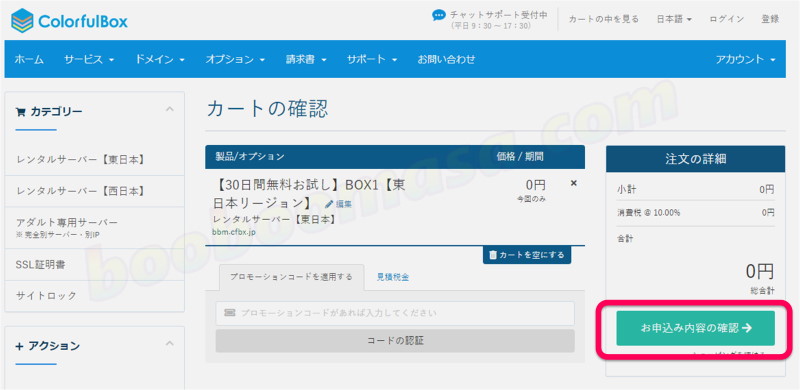
Task: Select the プロモーションコードを適用する tab
Action: pos(291,277)
